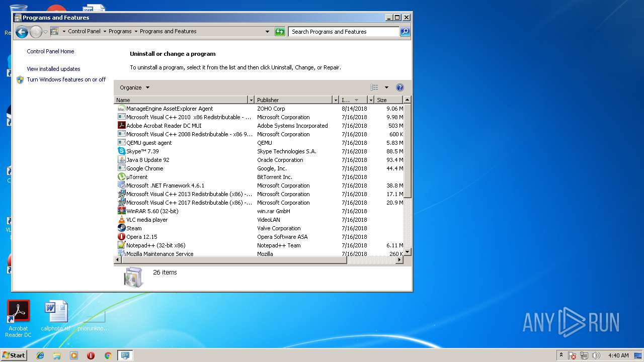Select the Steam icon in list
The image size is (644, 362).
pyautogui.click(x=121, y=228)
